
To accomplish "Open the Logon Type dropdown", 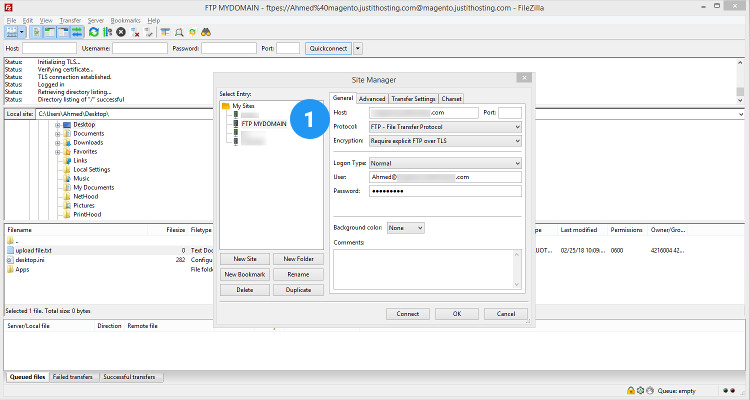I will click(x=445, y=163).
